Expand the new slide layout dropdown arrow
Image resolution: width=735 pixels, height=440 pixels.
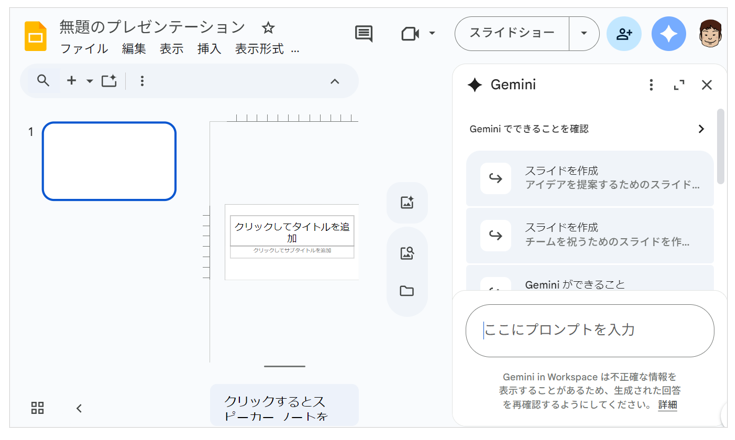pyautogui.click(x=90, y=81)
